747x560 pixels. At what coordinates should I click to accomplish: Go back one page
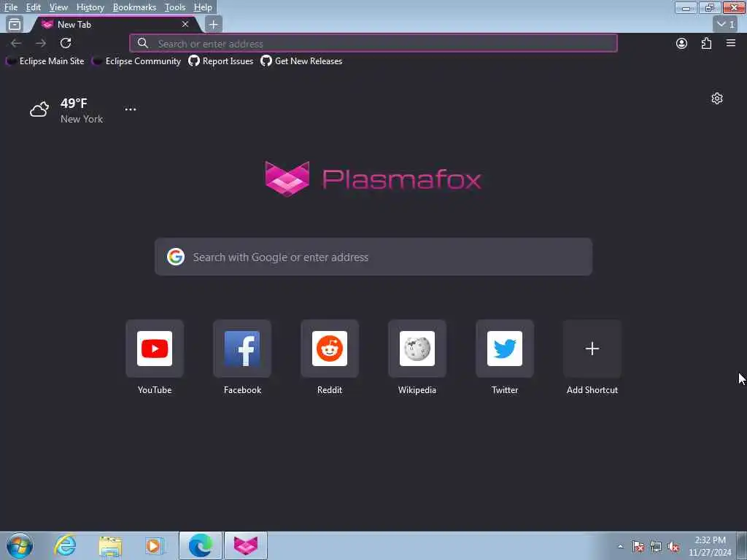[x=16, y=43]
